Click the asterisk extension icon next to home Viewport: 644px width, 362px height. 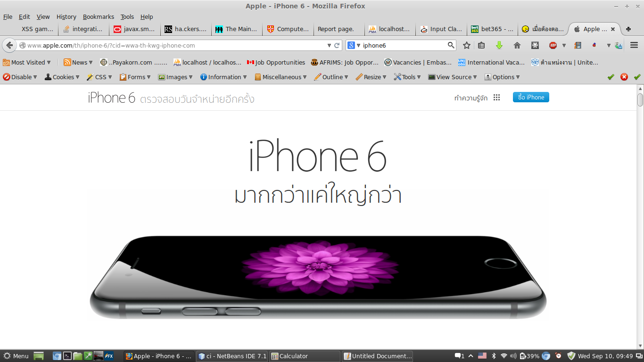click(535, 45)
